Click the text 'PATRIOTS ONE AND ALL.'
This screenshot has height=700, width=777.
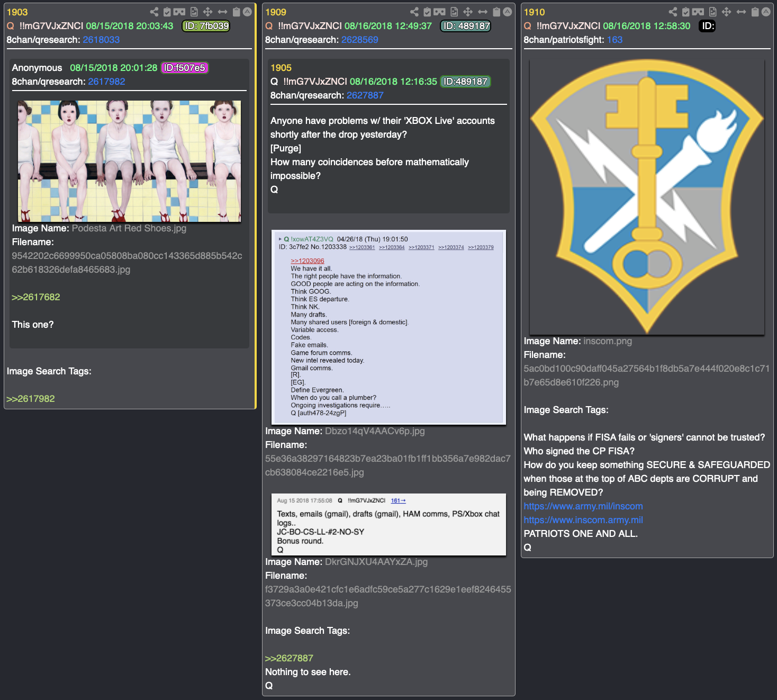[x=581, y=534]
